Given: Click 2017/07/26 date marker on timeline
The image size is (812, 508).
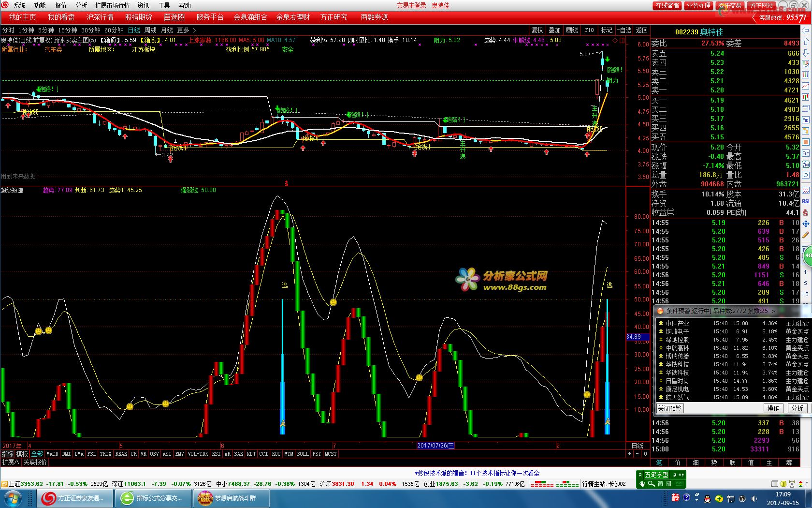Looking at the screenshot, I should 435,446.
